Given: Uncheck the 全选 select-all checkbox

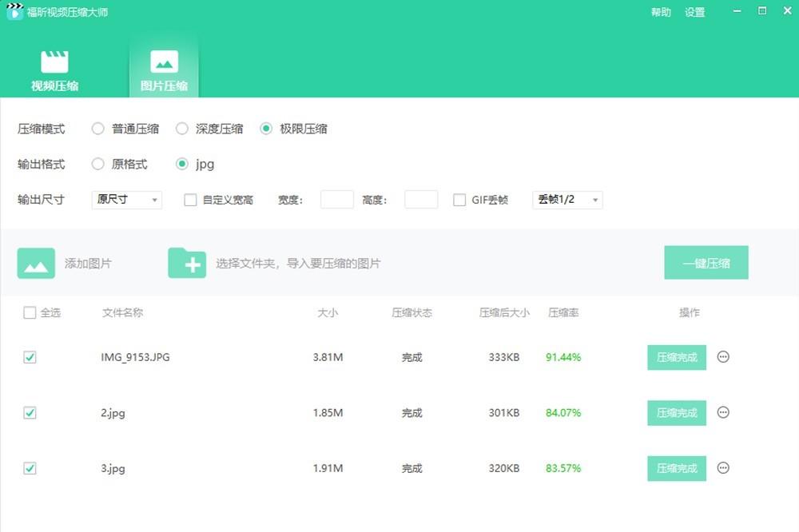Looking at the screenshot, I should coord(30,313).
